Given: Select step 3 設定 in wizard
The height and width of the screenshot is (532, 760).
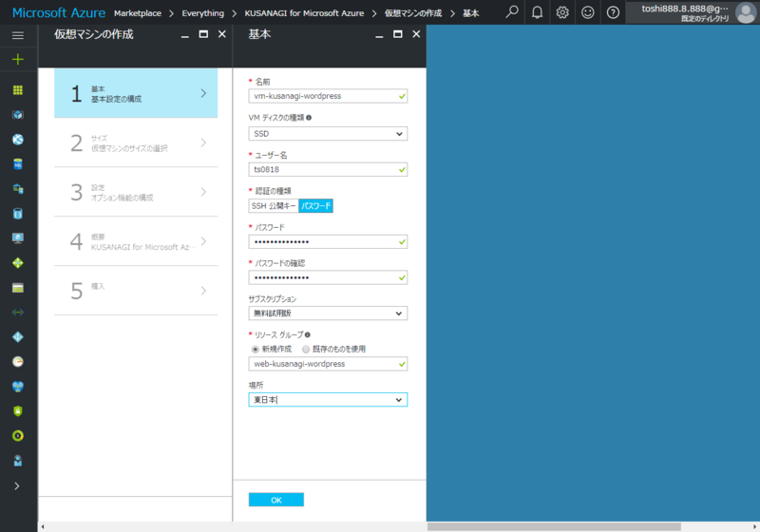Looking at the screenshot, I should pos(136,192).
